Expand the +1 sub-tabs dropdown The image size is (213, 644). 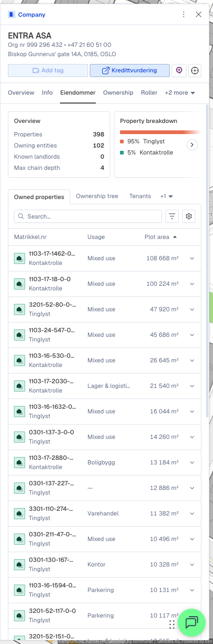pos(166,196)
